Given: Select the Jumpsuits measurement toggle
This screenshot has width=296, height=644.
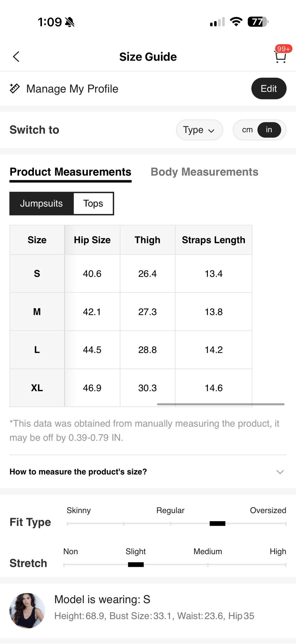Looking at the screenshot, I should pyautogui.click(x=41, y=203).
